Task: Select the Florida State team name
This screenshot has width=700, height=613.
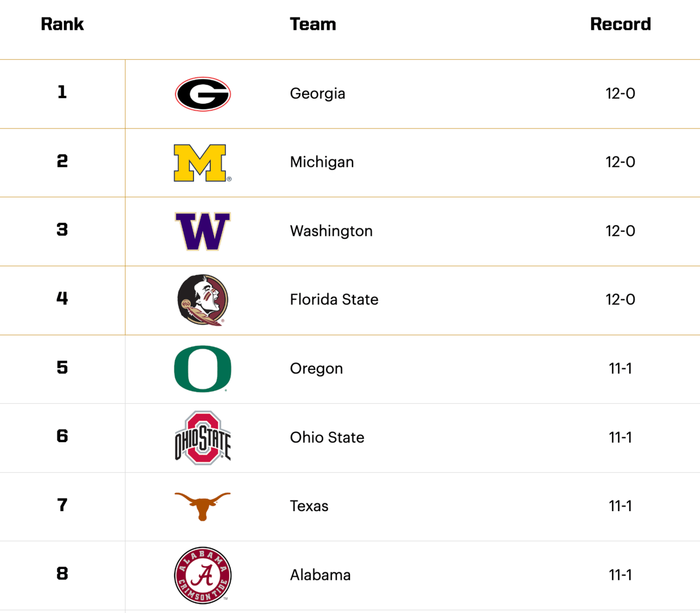Action: pos(334,299)
